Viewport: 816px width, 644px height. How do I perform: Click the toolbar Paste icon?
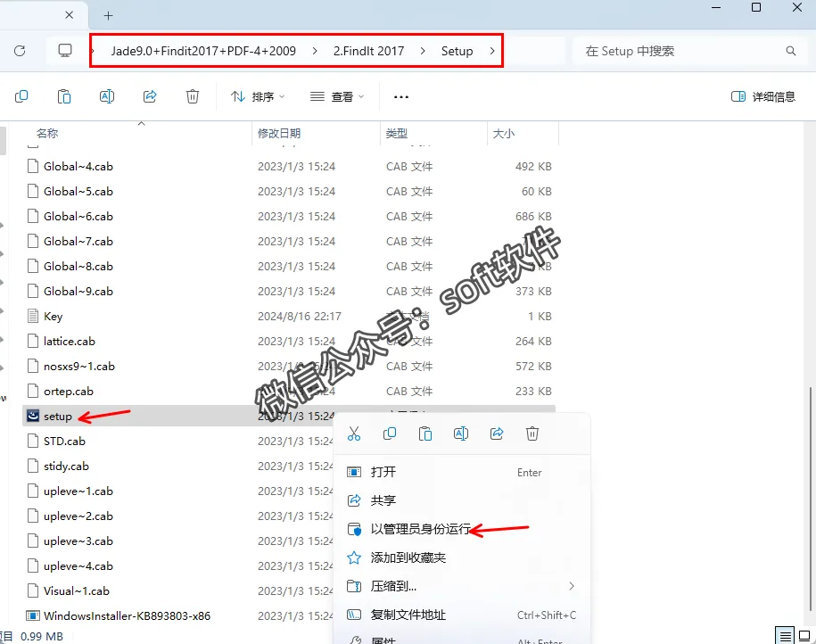64,96
